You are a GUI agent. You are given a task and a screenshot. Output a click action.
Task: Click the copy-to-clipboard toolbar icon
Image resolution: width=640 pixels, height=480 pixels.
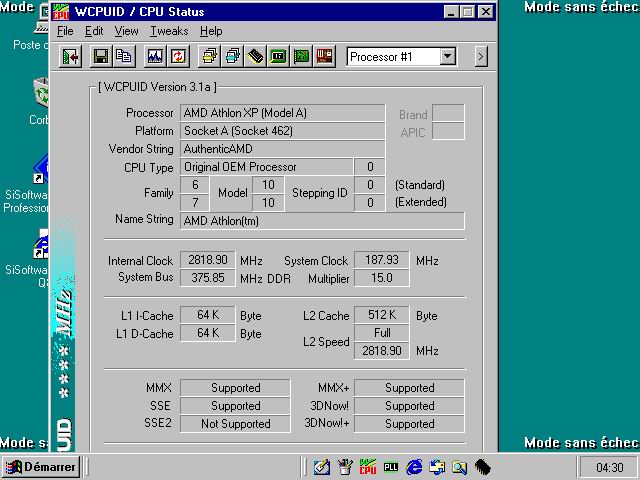(123, 56)
